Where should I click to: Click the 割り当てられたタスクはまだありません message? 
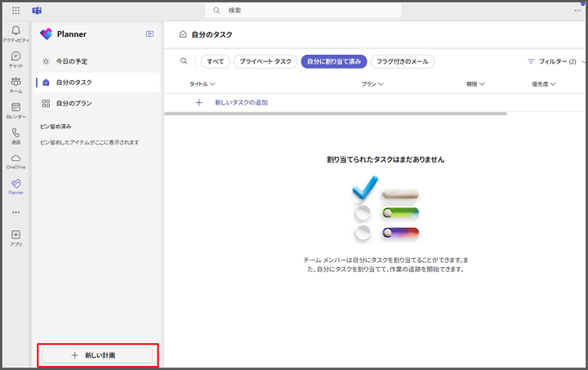[x=385, y=159]
